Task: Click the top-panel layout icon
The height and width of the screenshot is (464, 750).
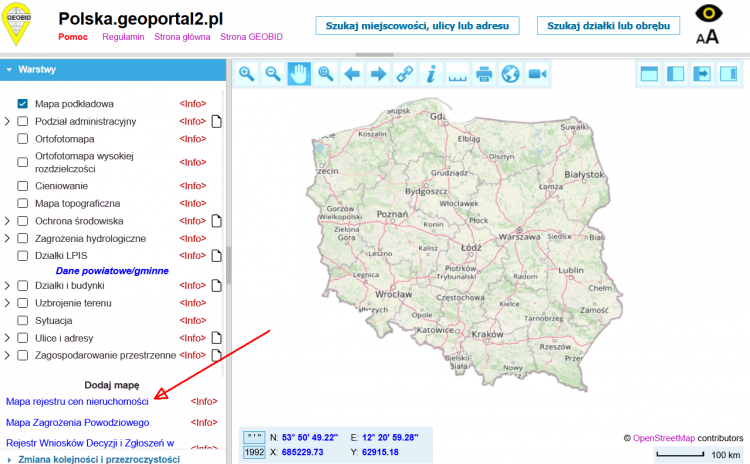Action: pyautogui.click(x=649, y=74)
